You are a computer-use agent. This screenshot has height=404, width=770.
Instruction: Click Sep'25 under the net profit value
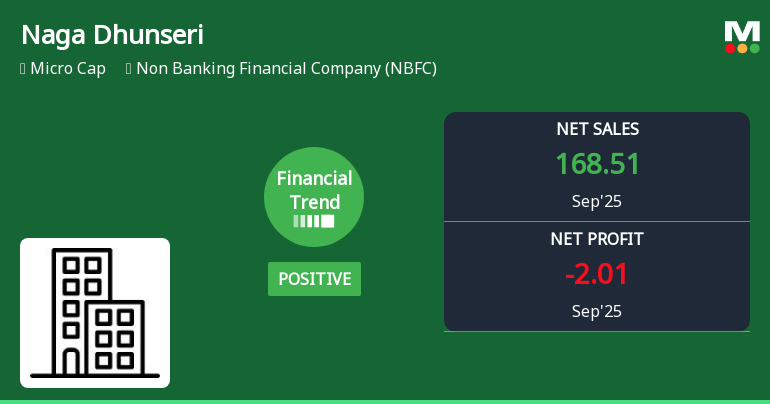tap(597, 311)
